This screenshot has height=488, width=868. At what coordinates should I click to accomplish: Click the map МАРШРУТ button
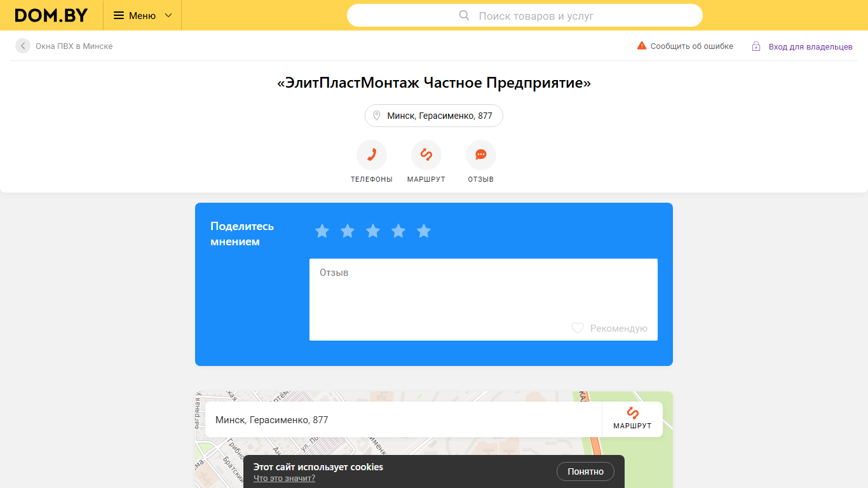pyautogui.click(x=632, y=419)
